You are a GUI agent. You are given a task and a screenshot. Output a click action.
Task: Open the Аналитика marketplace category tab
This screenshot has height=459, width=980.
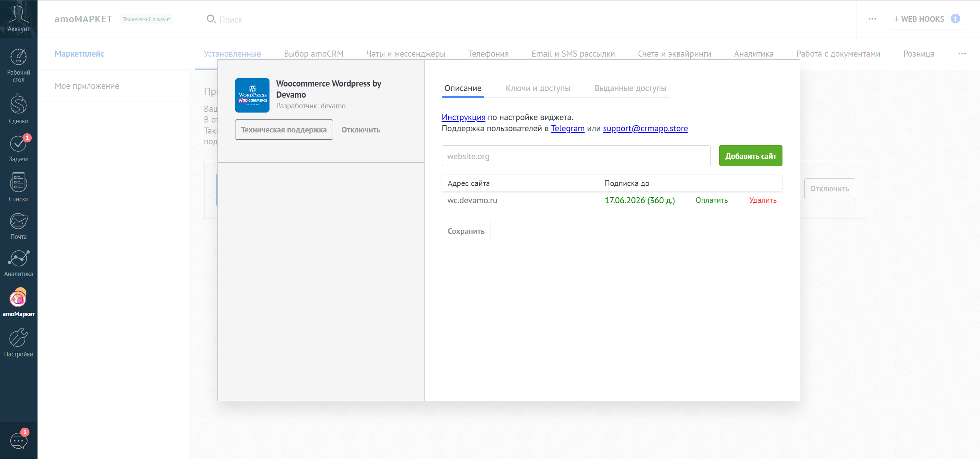[x=754, y=54]
